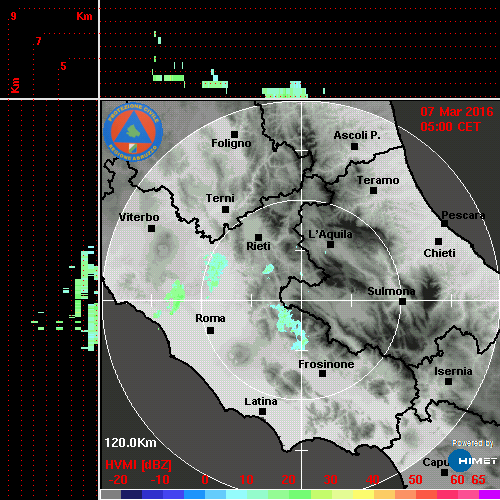Click the Roma city marker square
The image size is (500, 500).
pos(210,330)
